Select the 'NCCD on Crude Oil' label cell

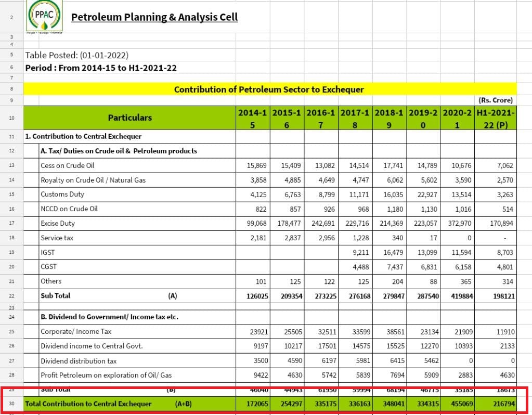(137, 209)
